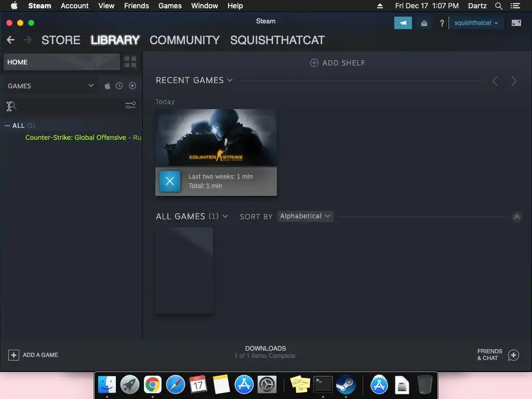Viewport: 532px width, 399px height.
Task: Click the question mark help icon
Action: 442,23
